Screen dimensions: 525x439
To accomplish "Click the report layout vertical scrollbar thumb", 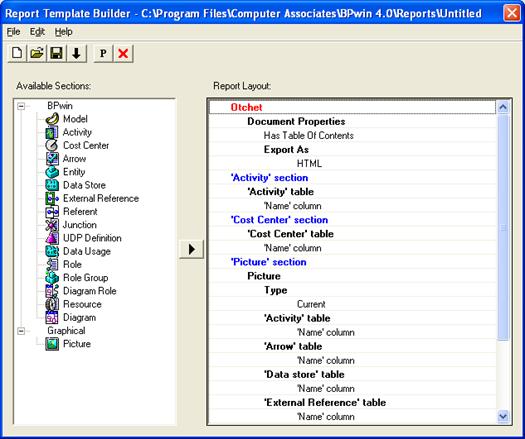I will 503,228.
